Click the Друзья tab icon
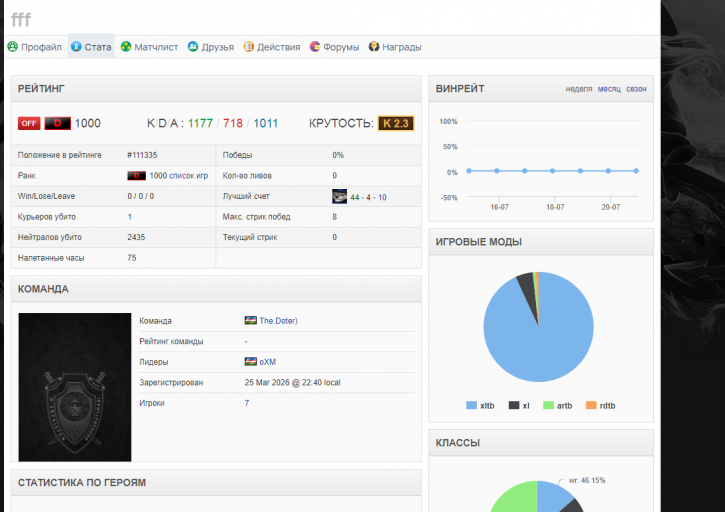This screenshot has width=725, height=512. 193,46
